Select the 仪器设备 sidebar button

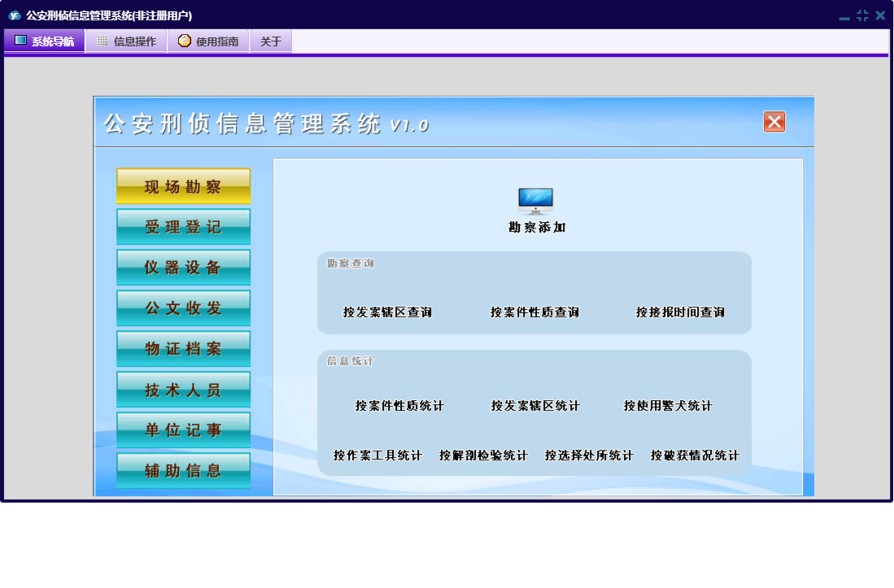point(183,268)
